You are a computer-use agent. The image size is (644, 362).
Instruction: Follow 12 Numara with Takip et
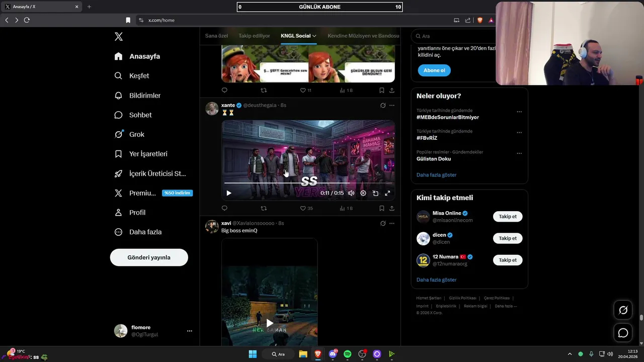click(x=508, y=260)
